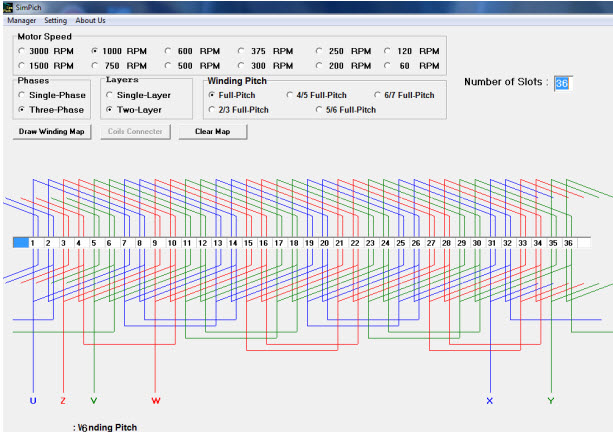Select 4/5 Full-Pitch winding pitch
Image resolution: width=613 pixels, height=432 pixels.
coord(317,95)
